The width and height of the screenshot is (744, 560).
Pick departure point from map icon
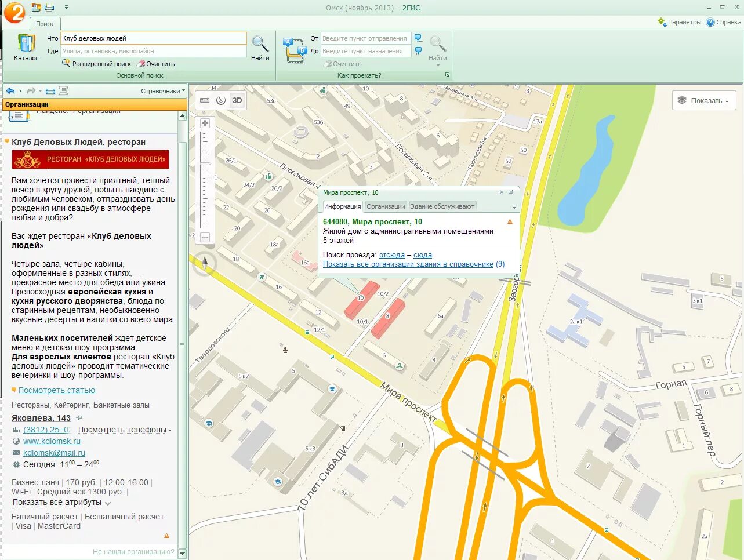(x=418, y=38)
